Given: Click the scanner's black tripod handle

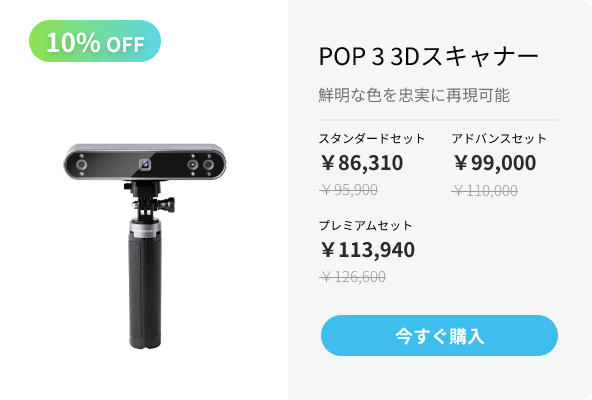Looking at the screenshot, I should pos(145,289).
